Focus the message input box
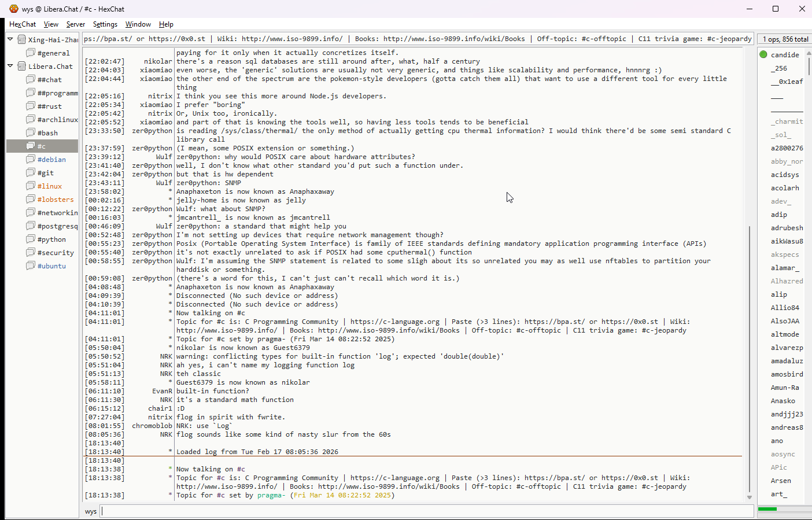812x520 pixels. pyautogui.click(x=427, y=511)
